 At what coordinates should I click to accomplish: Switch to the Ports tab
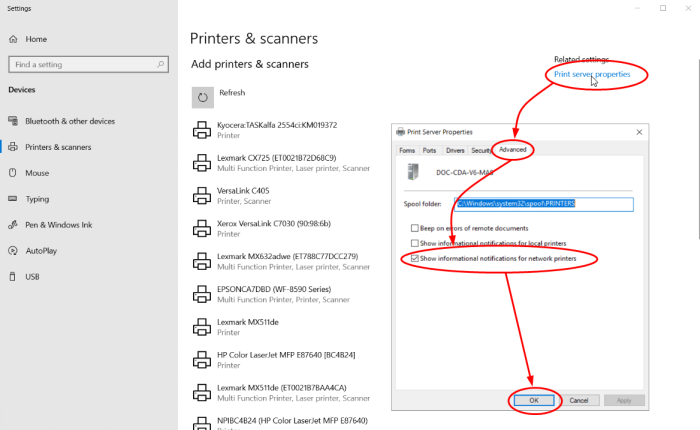pos(429,150)
